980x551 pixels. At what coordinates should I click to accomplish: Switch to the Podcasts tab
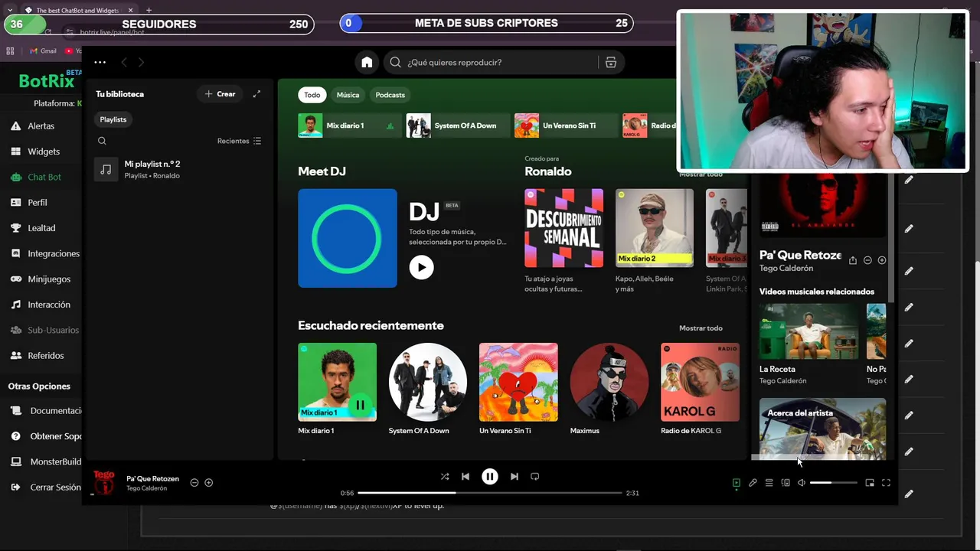click(390, 95)
